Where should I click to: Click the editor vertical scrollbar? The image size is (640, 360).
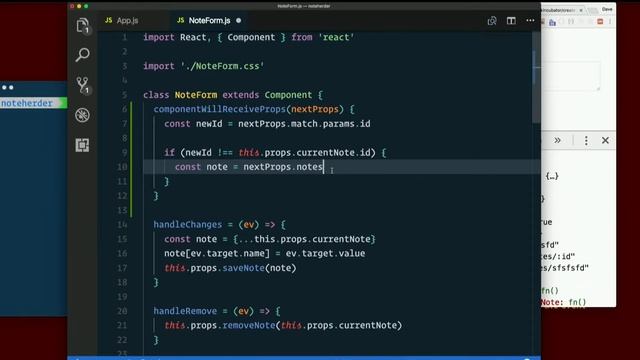pyautogui.click(x=536, y=77)
